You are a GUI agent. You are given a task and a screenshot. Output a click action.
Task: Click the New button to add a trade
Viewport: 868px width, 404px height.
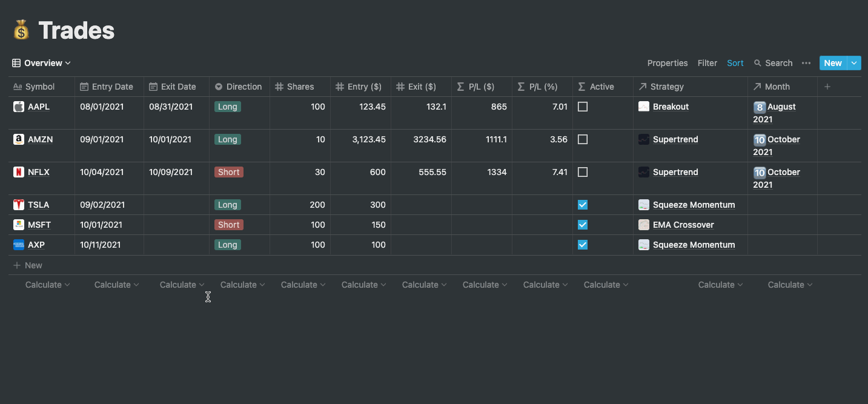832,62
